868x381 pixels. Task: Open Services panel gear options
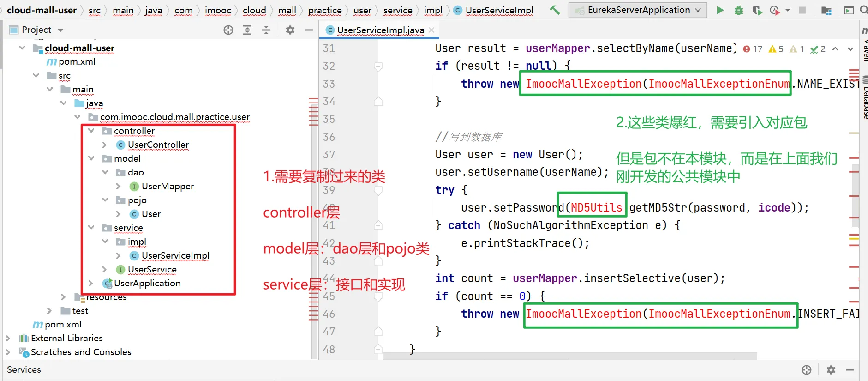click(x=831, y=369)
